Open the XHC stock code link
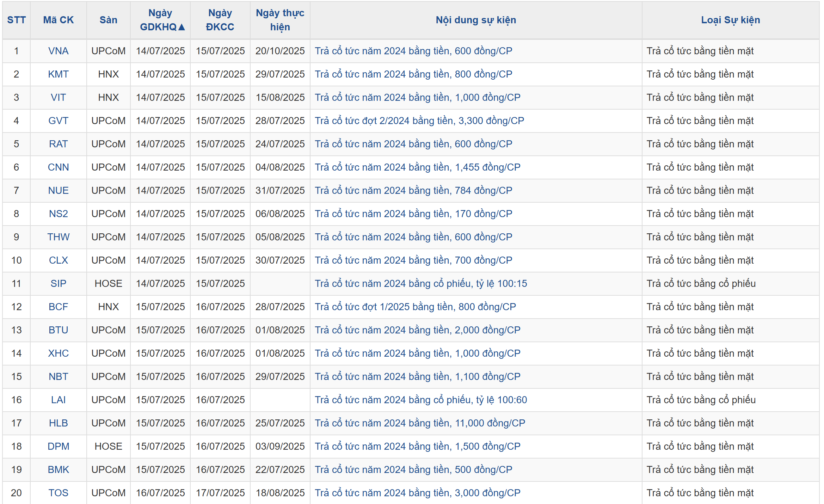This screenshot has width=824, height=504. pos(58,354)
